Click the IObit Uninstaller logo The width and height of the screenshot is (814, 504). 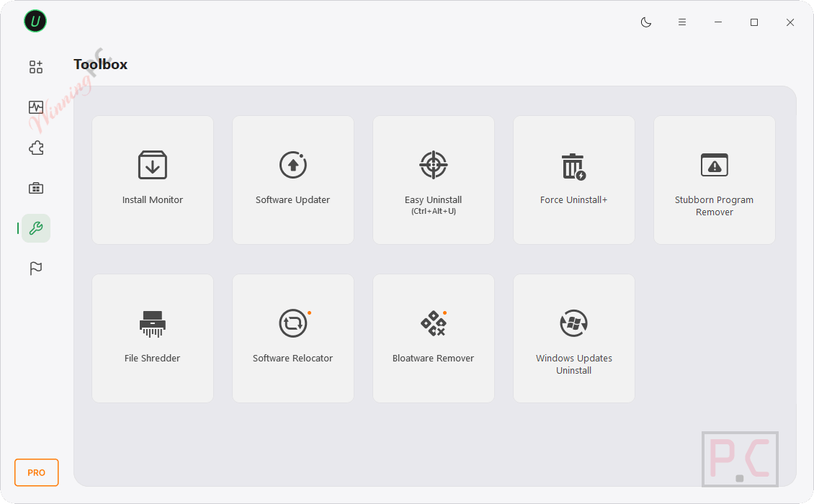(x=35, y=22)
